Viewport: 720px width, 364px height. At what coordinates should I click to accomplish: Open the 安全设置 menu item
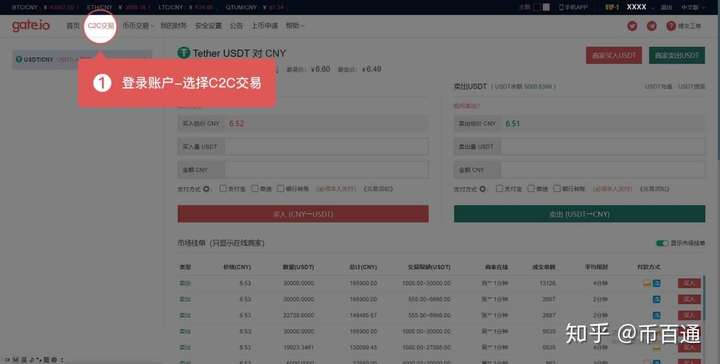pyautogui.click(x=208, y=26)
